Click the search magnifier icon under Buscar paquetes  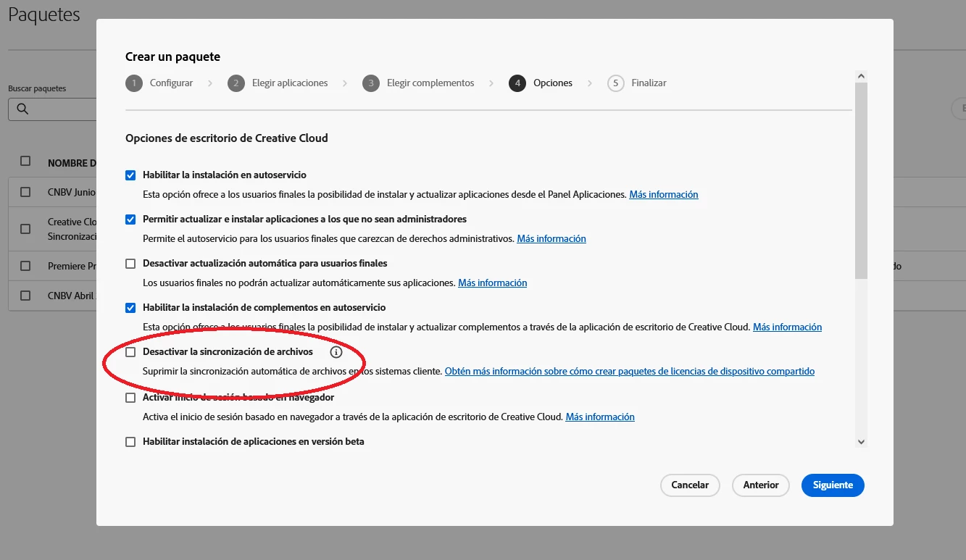click(22, 109)
